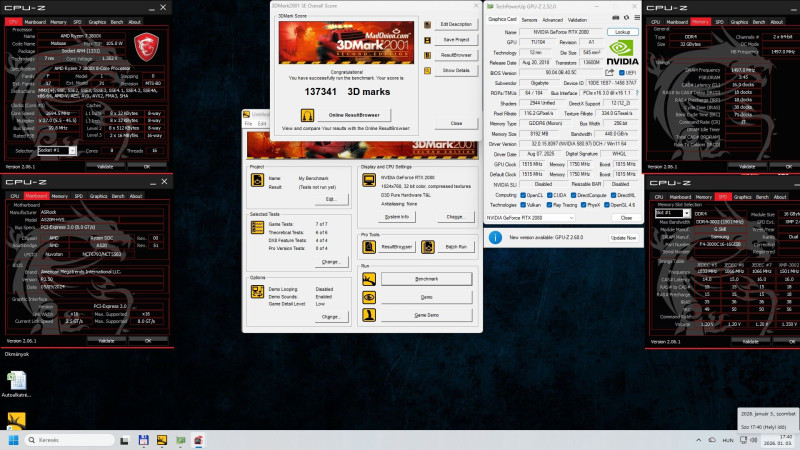Click the eye icon beside Demo button
The height and width of the screenshot is (450, 800).
[x=369, y=297]
